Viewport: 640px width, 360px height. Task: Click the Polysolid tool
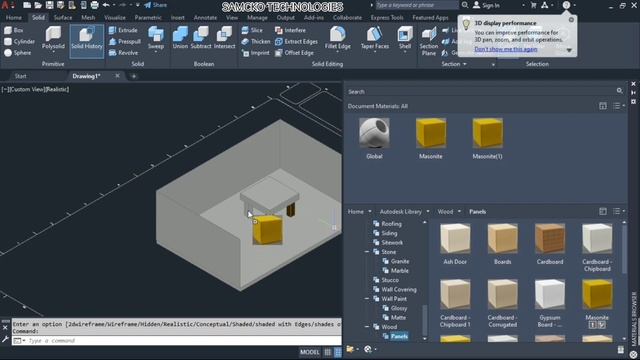(x=53, y=38)
